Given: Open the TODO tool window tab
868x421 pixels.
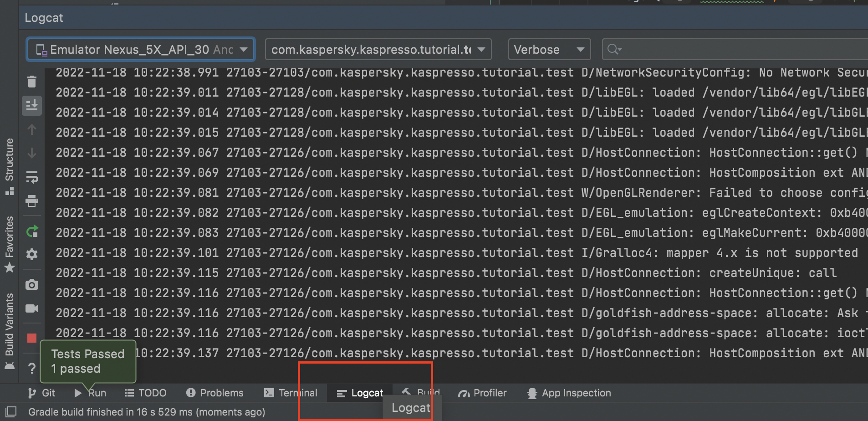Looking at the screenshot, I should coord(145,393).
